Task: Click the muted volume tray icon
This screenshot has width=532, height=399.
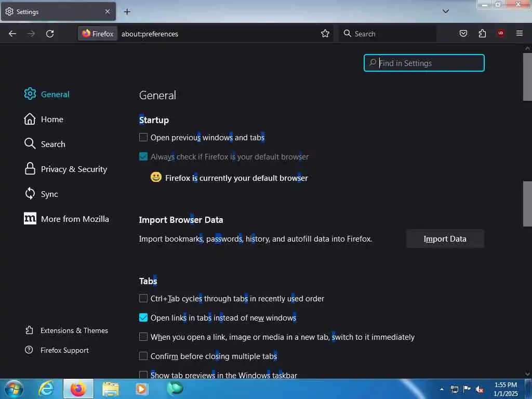Action: click(480, 390)
